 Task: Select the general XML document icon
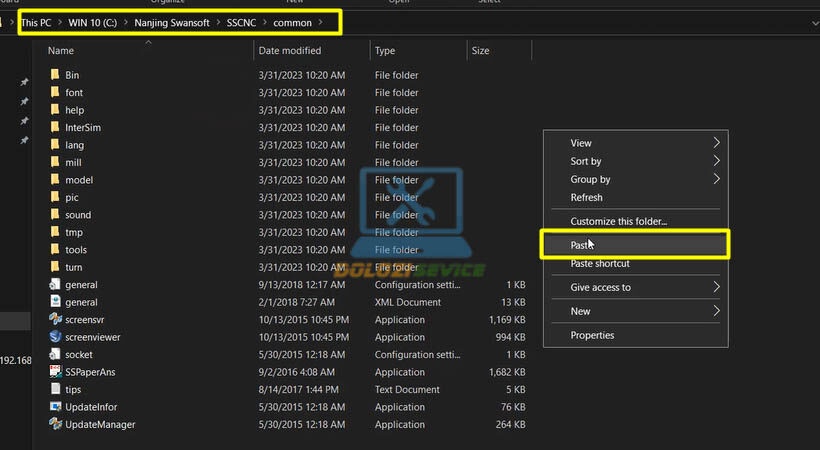click(56, 302)
